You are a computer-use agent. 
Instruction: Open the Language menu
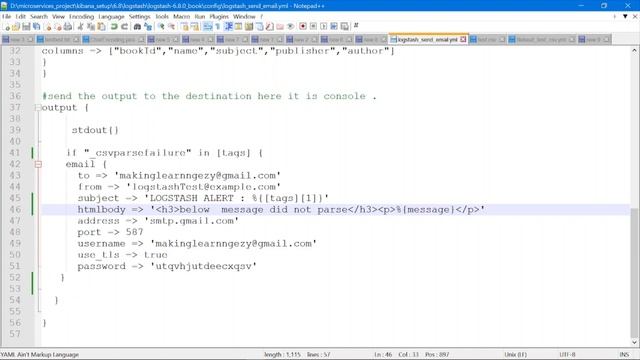(x=111, y=16)
